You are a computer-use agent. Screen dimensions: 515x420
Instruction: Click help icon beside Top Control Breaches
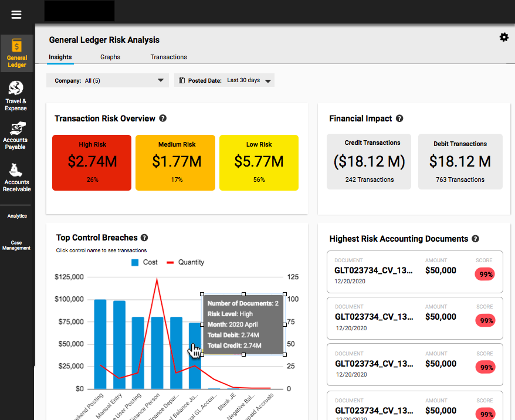[x=144, y=238]
